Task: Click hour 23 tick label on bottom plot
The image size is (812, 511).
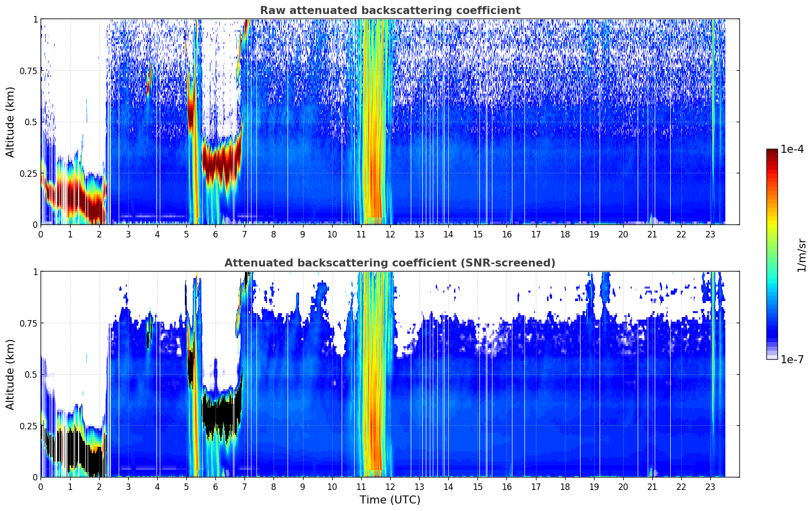Action: (710, 487)
